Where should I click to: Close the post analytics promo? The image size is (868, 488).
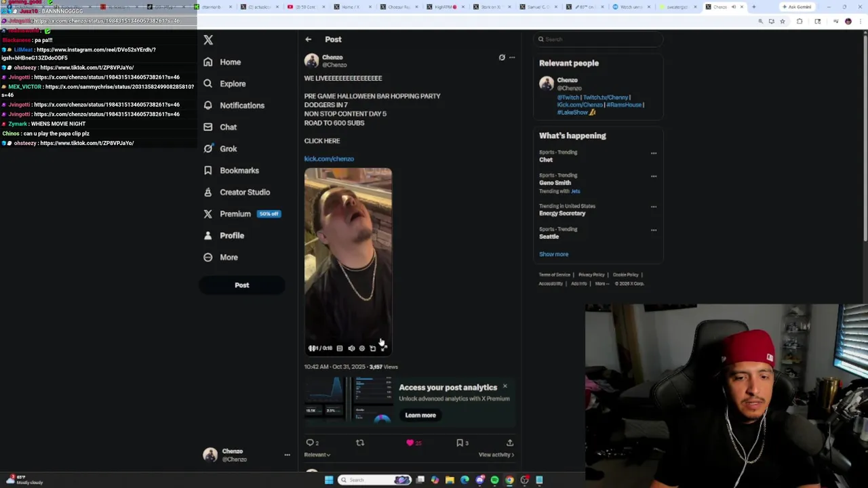click(x=505, y=386)
